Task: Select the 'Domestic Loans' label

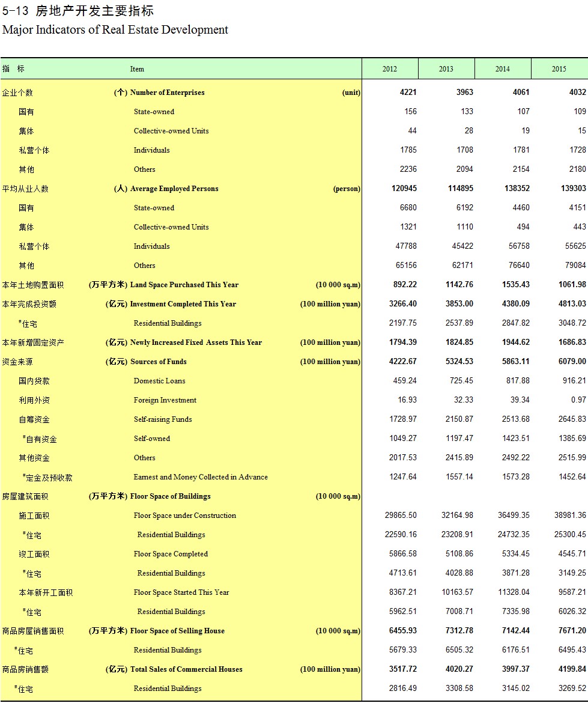Action: (x=159, y=381)
